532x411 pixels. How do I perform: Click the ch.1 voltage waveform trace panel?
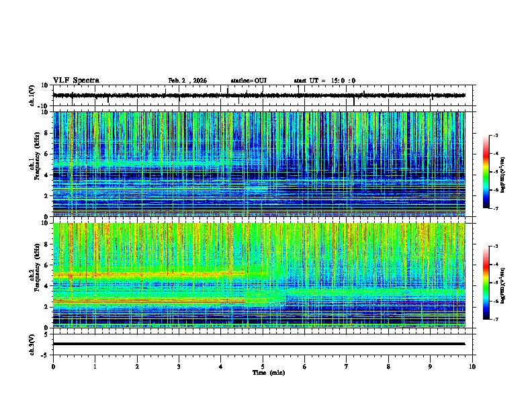pyautogui.click(x=264, y=95)
